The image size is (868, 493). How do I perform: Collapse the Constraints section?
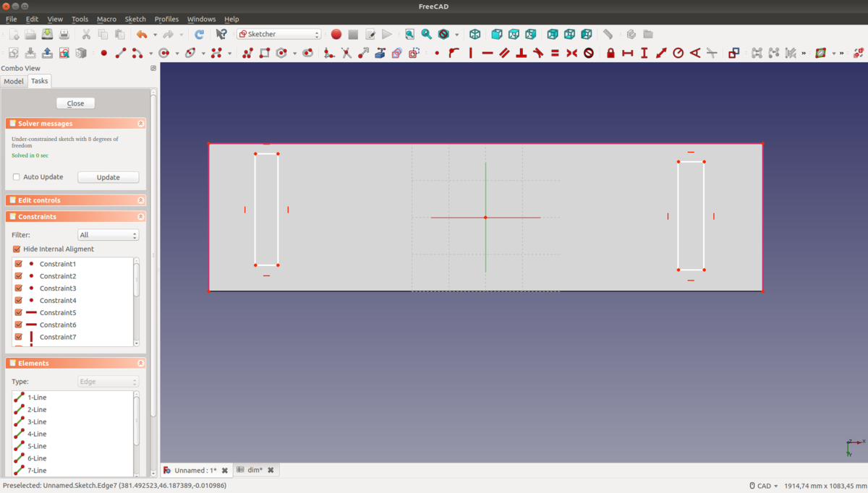(x=141, y=216)
